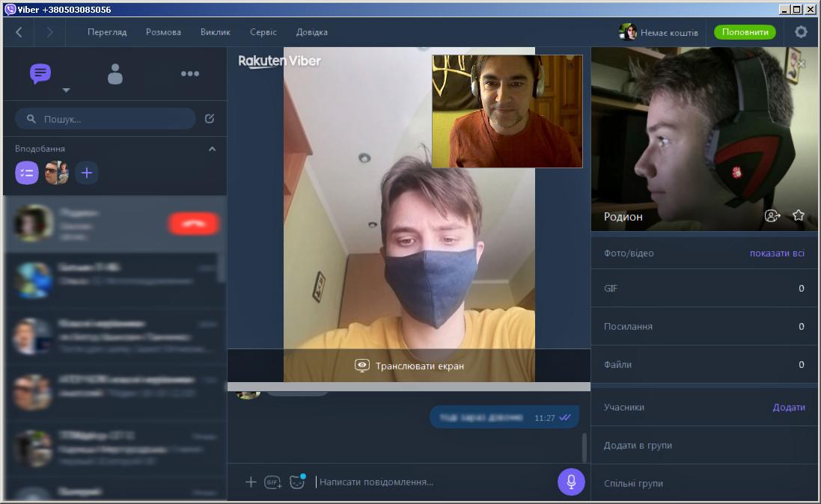This screenshot has height=504, width=821.
Task: Open the GIF picker icon
Action: click(x=273, y=482)
